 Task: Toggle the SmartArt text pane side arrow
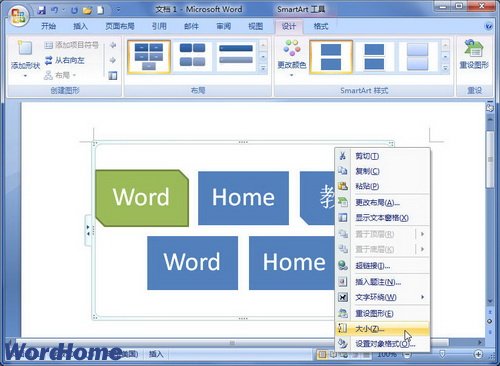(x=88, y=230)
